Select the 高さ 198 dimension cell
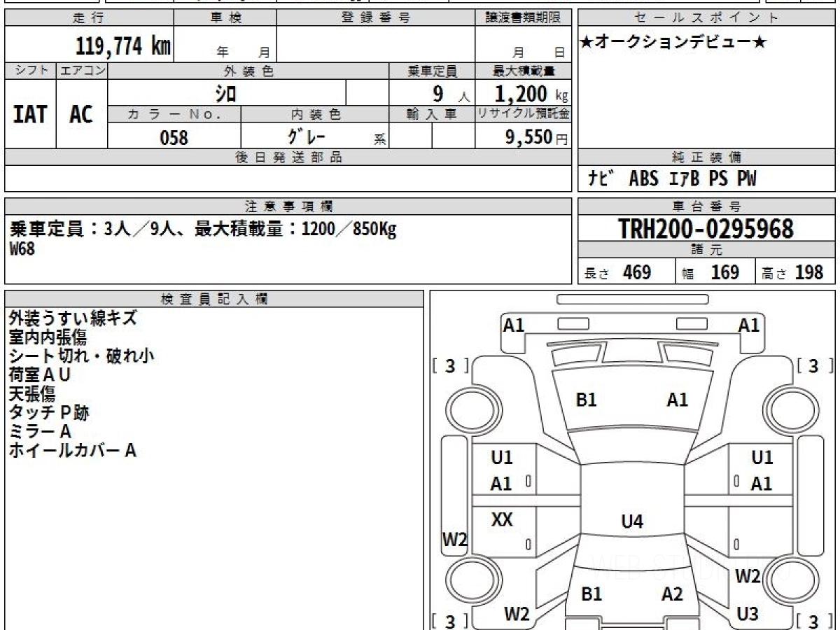Image resolution: width=840 pixels, height=630 pixels. (x=795, y=272)
